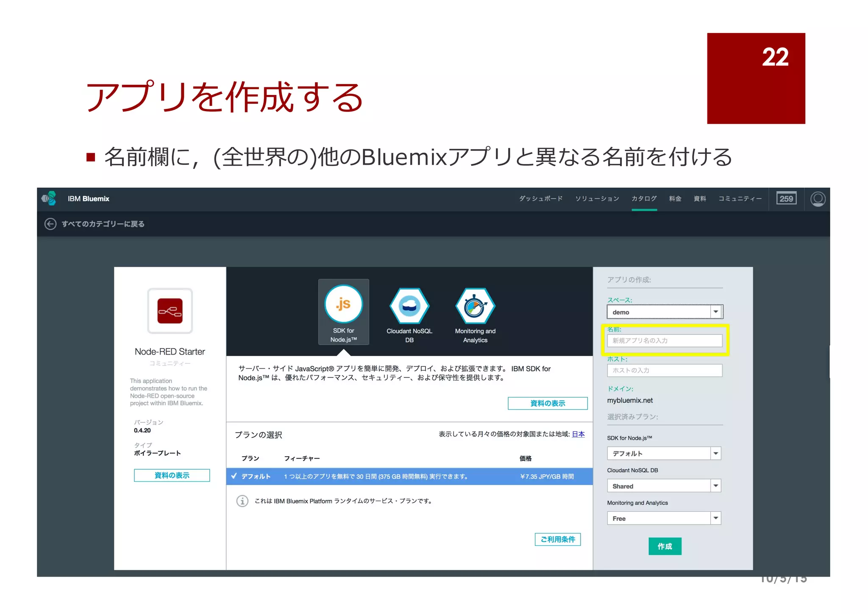The image size is (868, 614).
Task: Click the IBM Bluemix logo icon
Action: tap(49, 198)
